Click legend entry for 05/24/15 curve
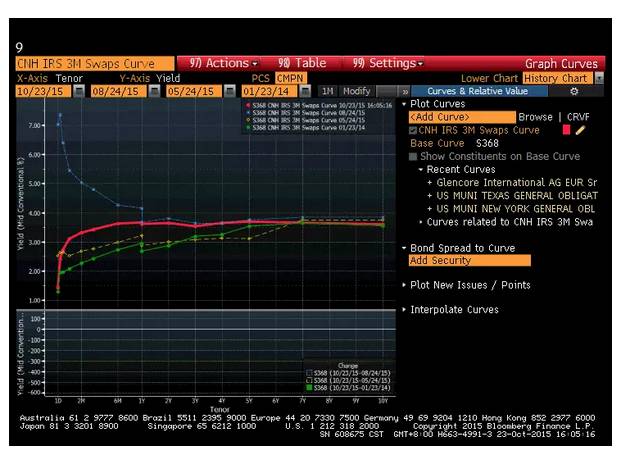 coord(305,120)
